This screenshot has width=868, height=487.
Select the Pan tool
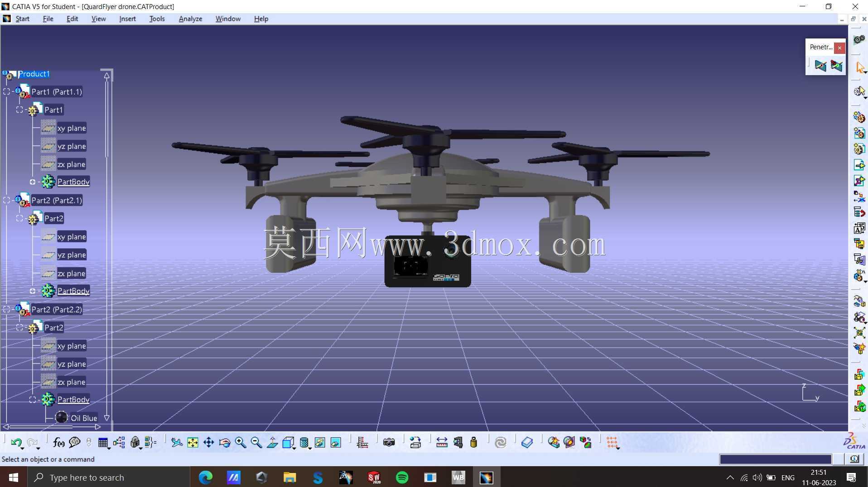[x=208, y=442]
